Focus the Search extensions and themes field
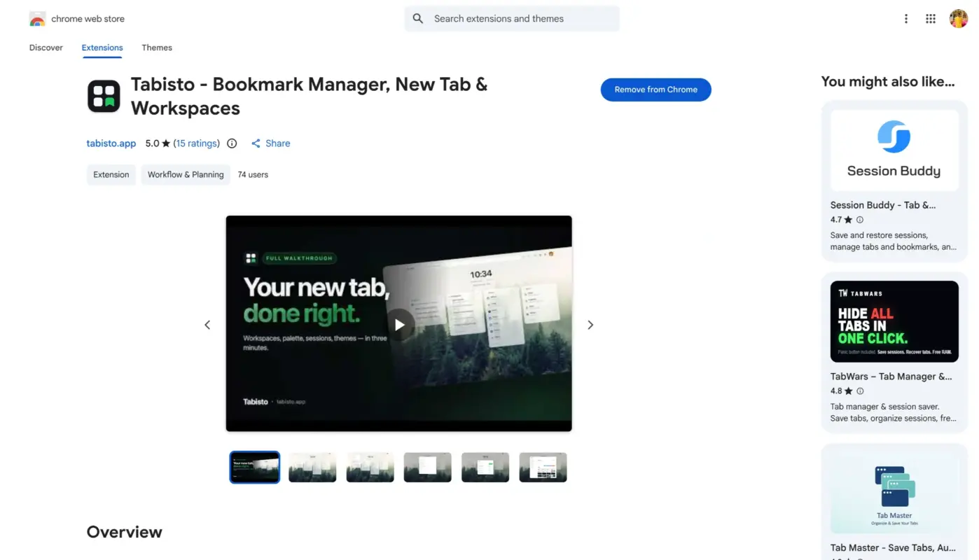The width and height of the screenshot is (979, 560). 512,19
